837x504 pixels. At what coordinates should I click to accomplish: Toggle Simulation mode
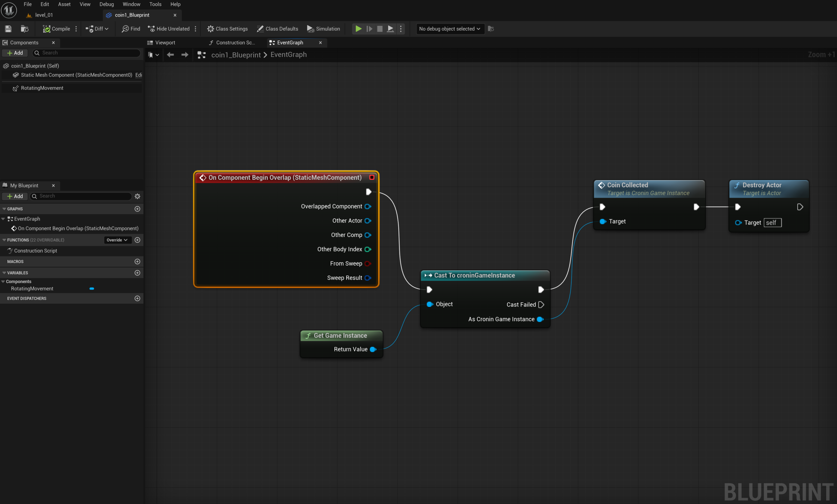point(323,29)
